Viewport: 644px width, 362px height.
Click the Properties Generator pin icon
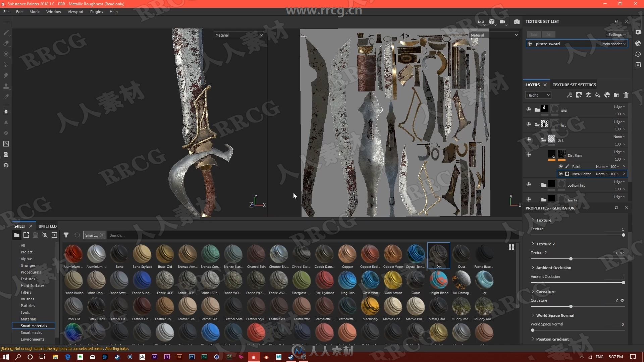[616, 208]
